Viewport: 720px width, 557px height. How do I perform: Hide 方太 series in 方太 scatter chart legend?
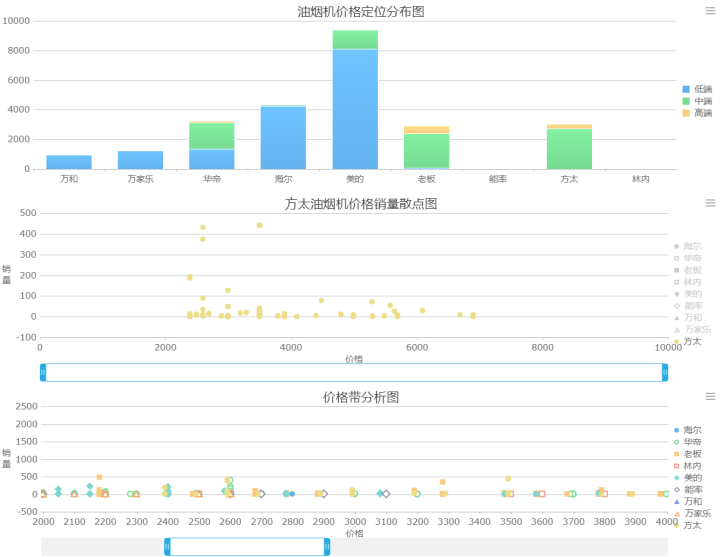click(687, 342)
